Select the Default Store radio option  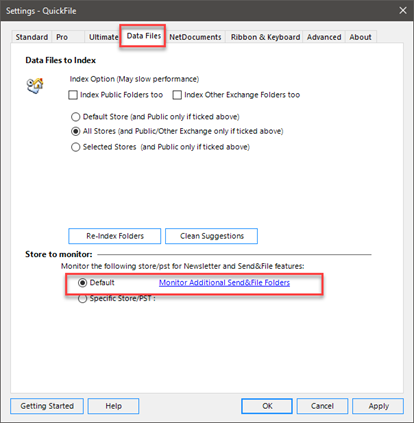(x=76, y=117)
